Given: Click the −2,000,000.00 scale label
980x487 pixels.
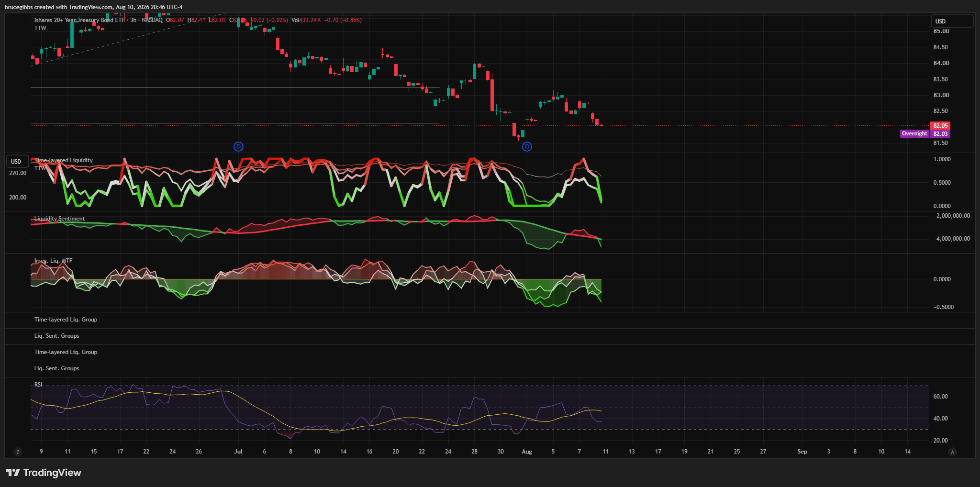Looking at the screenshot, I should 952,216.
